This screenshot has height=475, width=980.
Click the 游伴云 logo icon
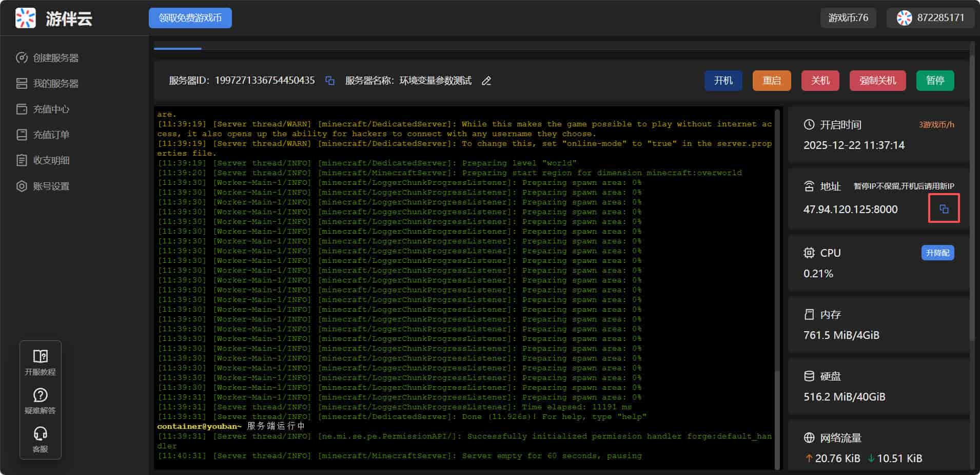pyautogui.click(x=26, y=18)
